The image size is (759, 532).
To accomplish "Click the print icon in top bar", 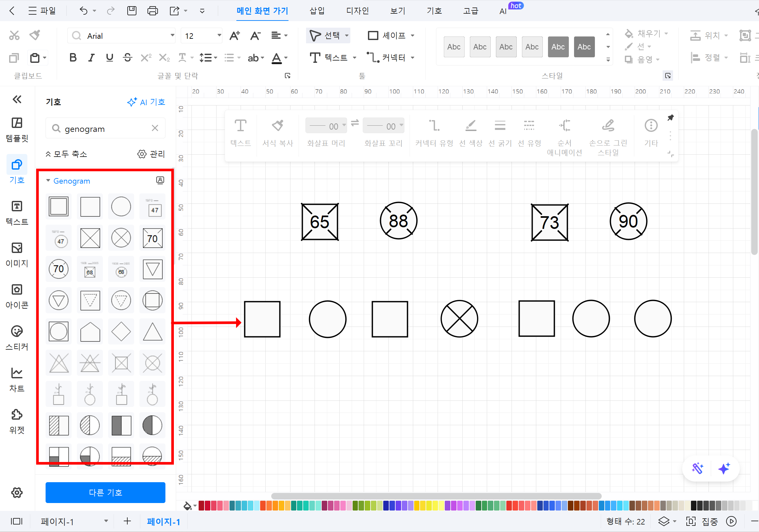I will click(x=152, y=11).
